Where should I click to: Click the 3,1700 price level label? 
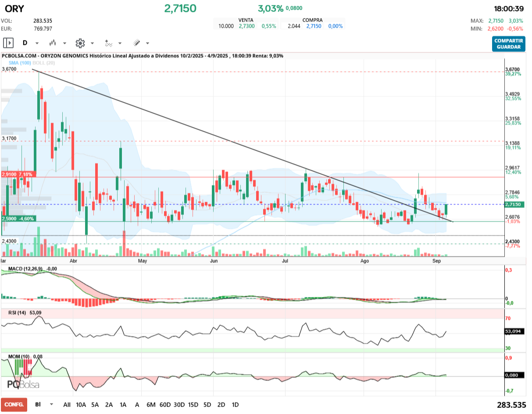click(9, 138)
